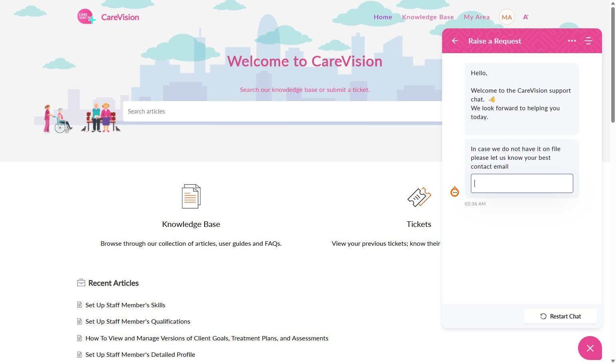Click the Tickets icon
This screenshot has width=616, height=364.
pyautogui.click(x=419, y=197)
